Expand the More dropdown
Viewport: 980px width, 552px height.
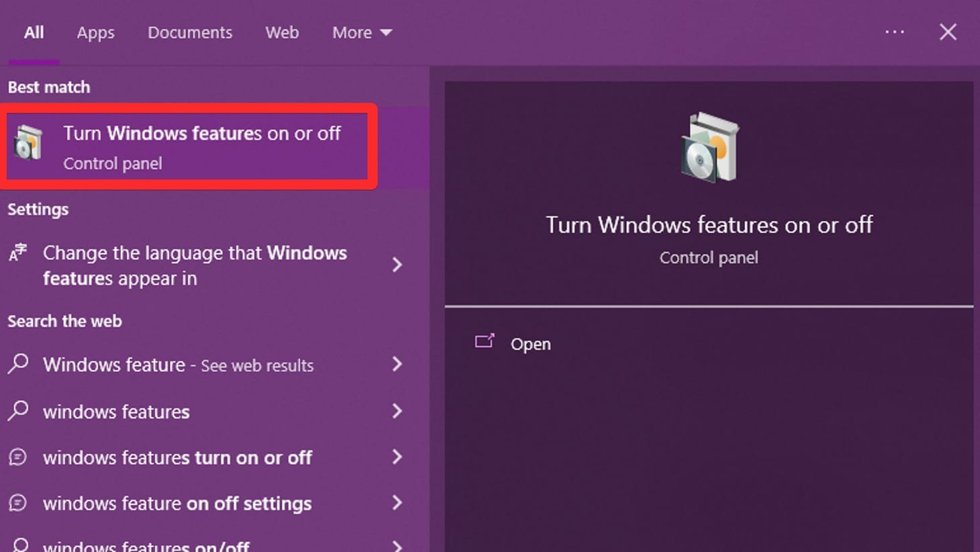(361, 32)
